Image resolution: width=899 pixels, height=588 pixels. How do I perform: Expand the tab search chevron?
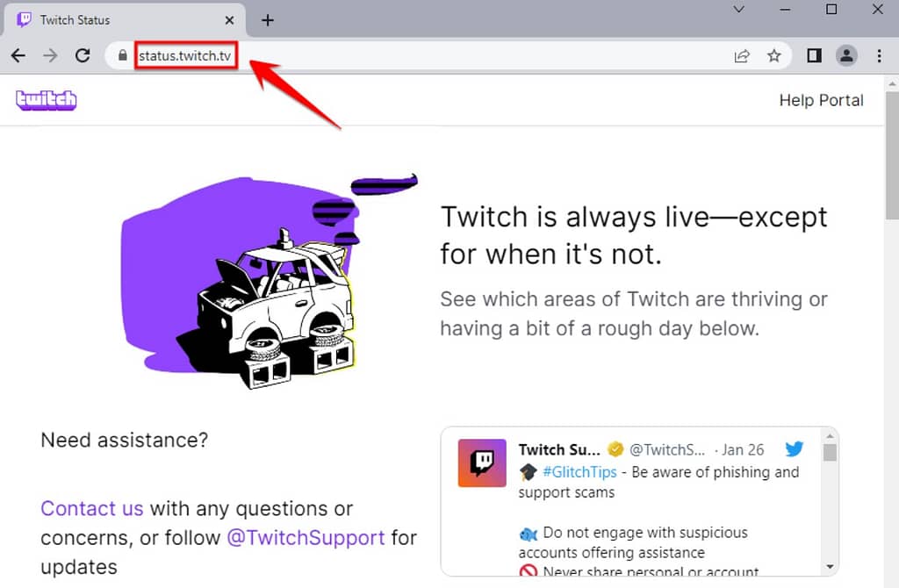[739, 9]
